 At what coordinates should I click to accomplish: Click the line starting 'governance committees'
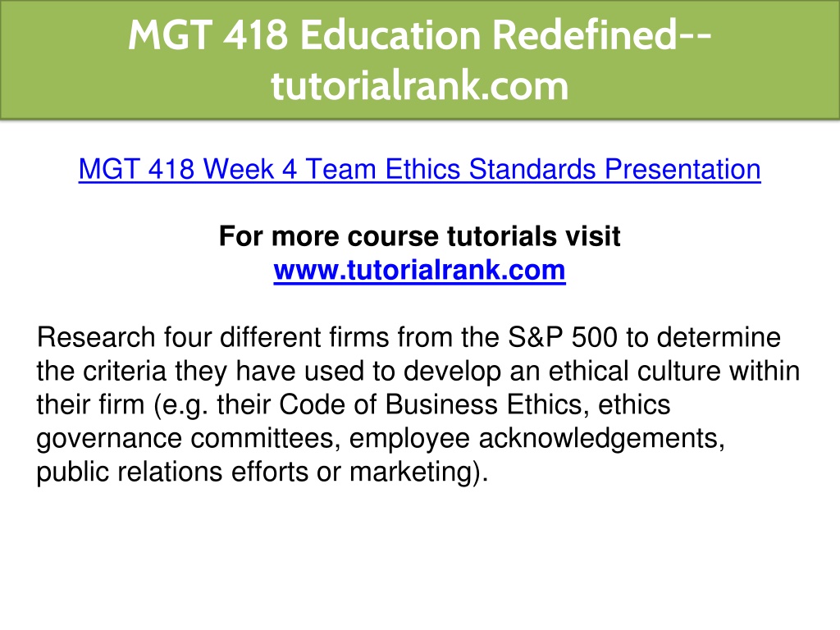381,438
